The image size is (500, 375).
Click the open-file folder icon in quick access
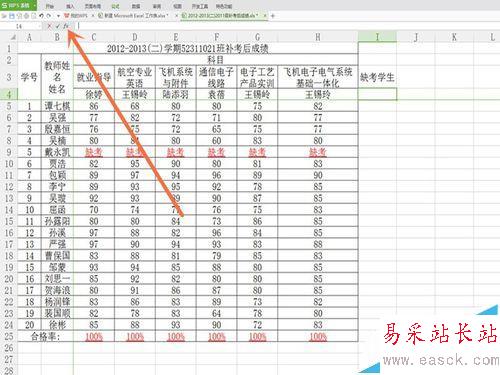point(4,16)
